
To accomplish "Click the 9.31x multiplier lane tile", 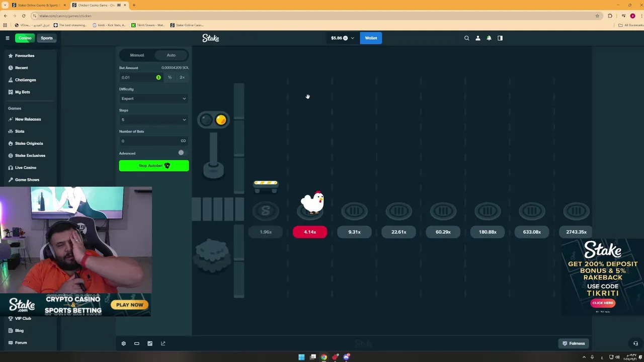I will point(354,232).
